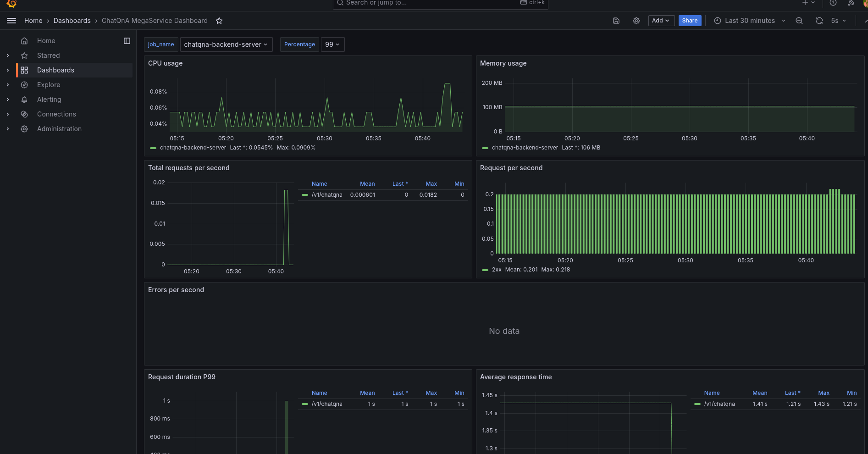The height and width of the screenshot is (454, 868).
Task: Star the ChatQnA MegaService Dashboard
Action: [219, 21]
